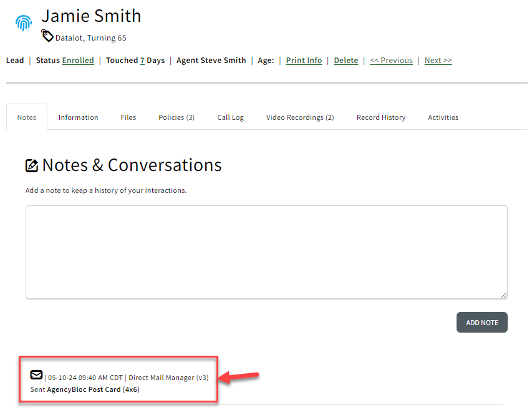This screenshot has height=410, width=532.
Task: Switch to Video Recordings (2) tab
Action: (299, 117)
